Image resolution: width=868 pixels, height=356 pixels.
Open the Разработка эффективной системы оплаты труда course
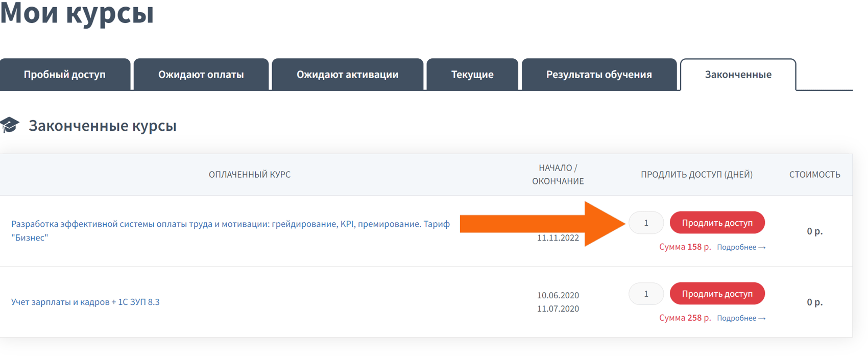pos(230,224)
